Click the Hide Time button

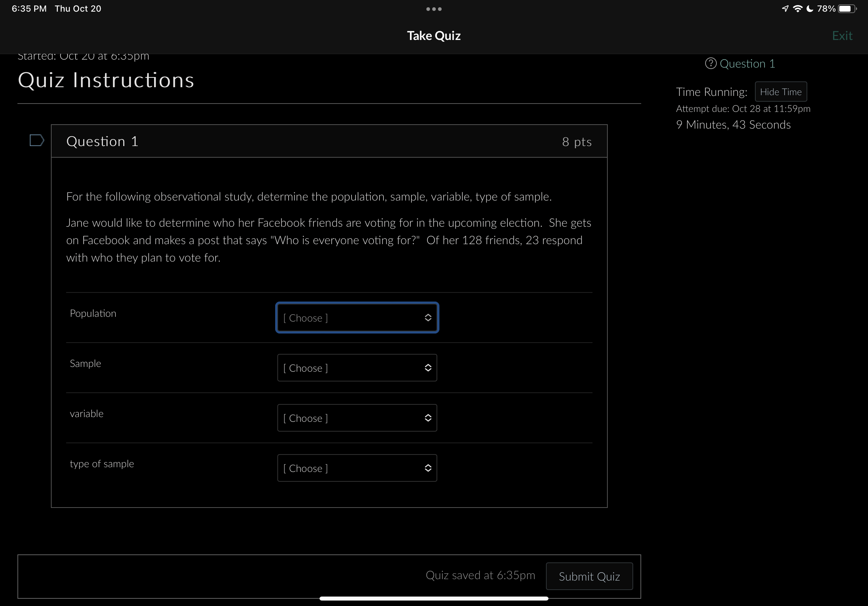point(781,92)
